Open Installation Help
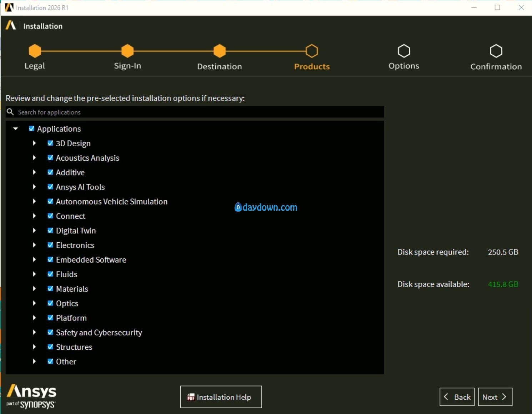 [221, 397]
